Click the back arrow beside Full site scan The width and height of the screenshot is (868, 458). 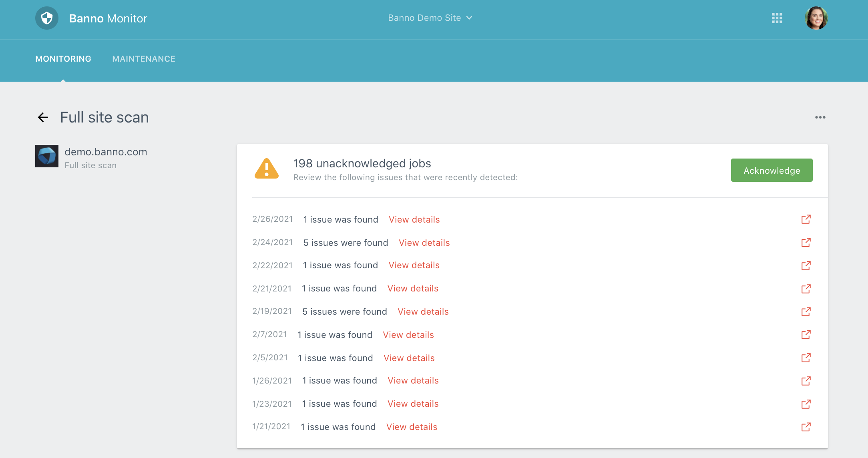coord(43,117)
